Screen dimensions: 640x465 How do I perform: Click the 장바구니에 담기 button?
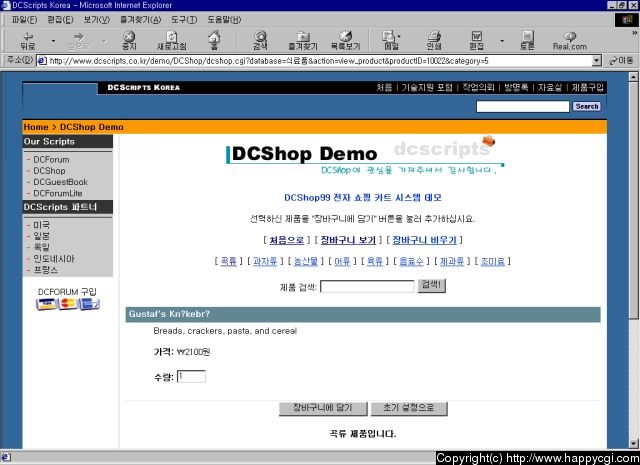tap(323, 408)
